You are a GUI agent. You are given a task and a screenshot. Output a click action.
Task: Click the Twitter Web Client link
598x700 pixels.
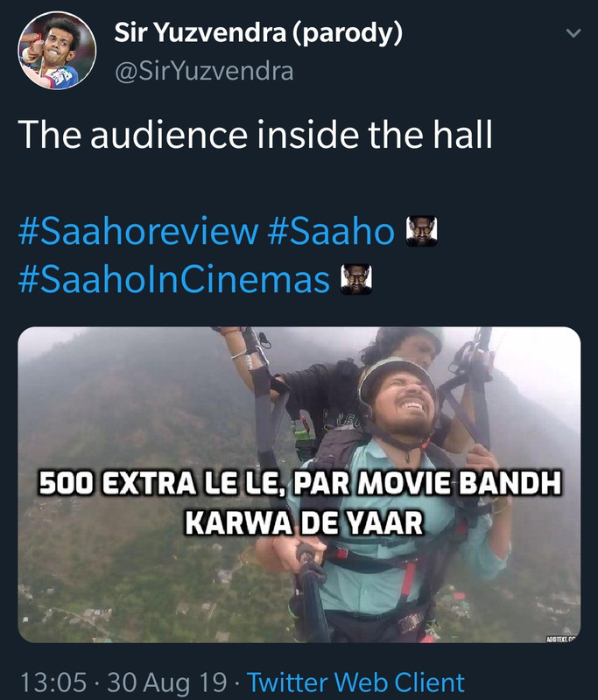(x=355, y=682)
